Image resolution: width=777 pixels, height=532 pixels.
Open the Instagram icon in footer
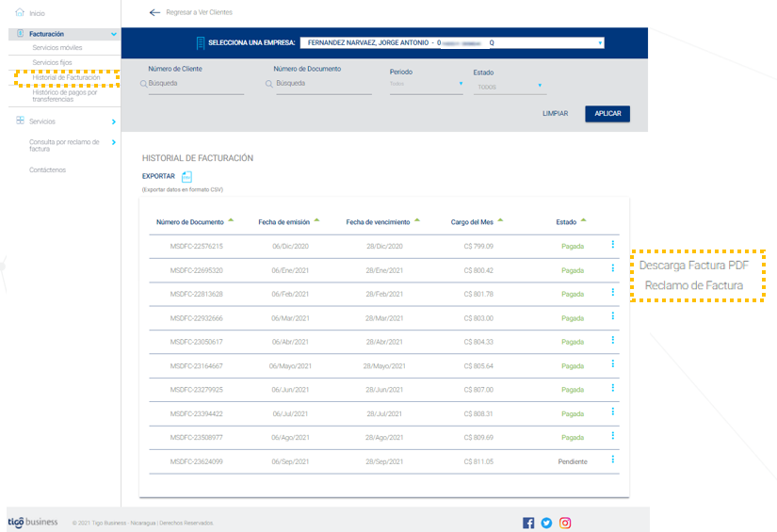[565, 523]
